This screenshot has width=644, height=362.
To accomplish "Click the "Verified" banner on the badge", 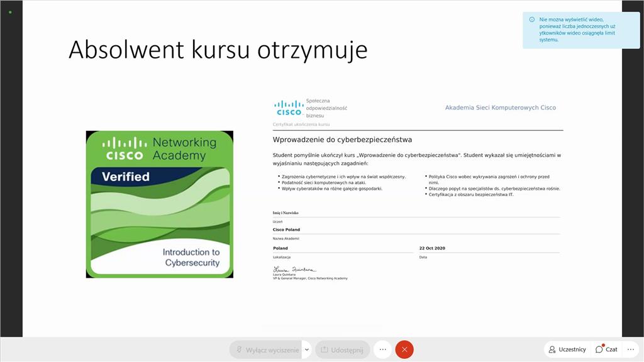I will (126, 177).
